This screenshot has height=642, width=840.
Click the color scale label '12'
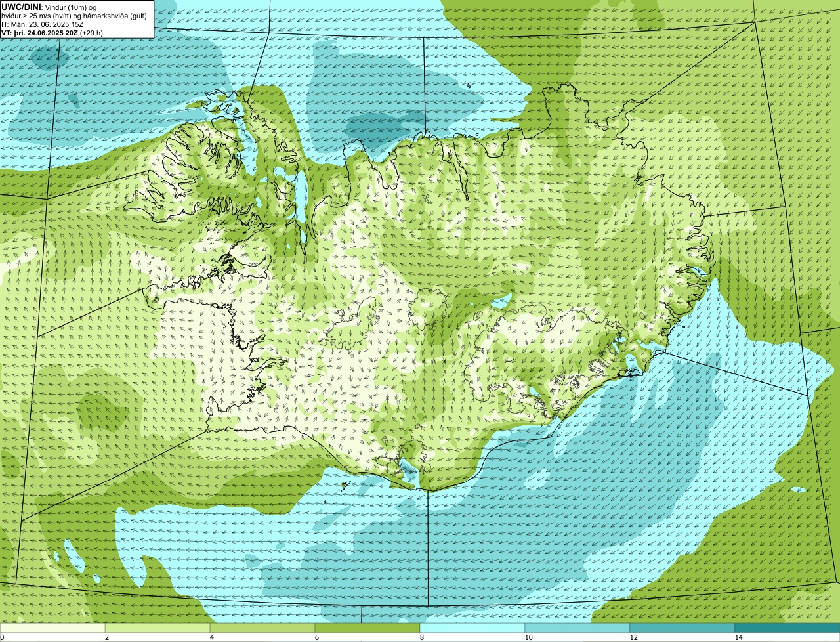tap(633, 637)
